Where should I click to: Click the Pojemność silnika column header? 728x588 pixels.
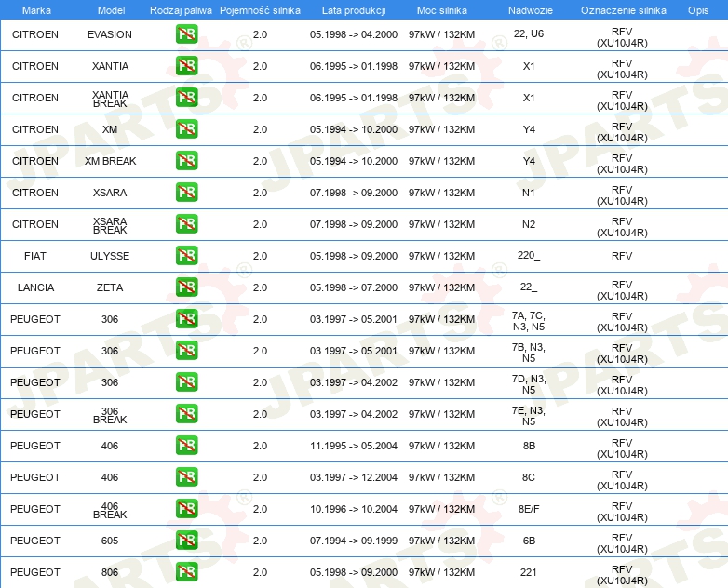pos(260,10)
